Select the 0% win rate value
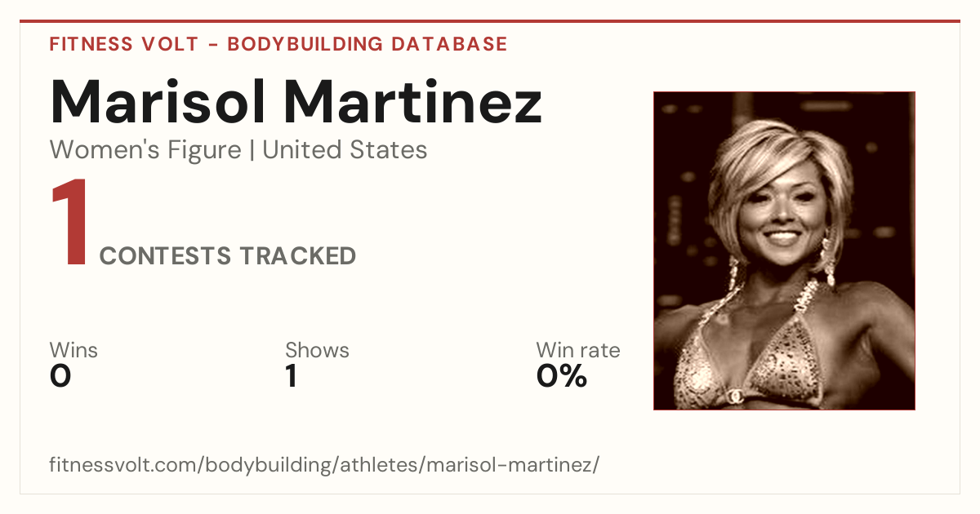The width and height of the screenshot is (980, 514). [x=562, y=376]
